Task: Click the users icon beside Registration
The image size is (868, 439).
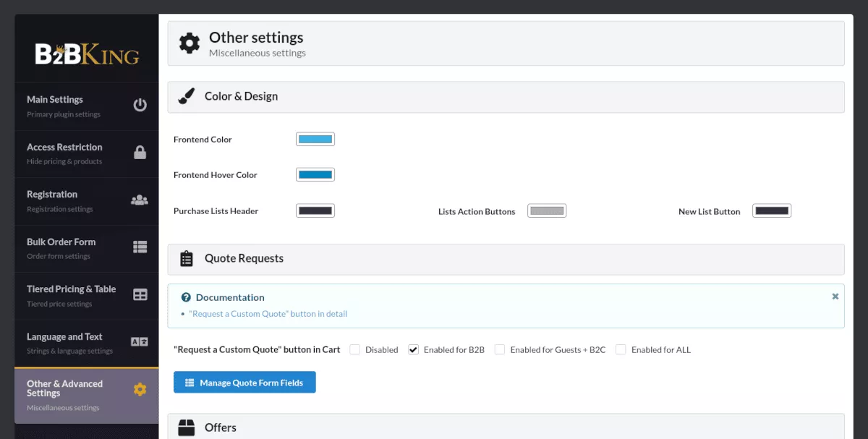Action: tap(140, 200)
